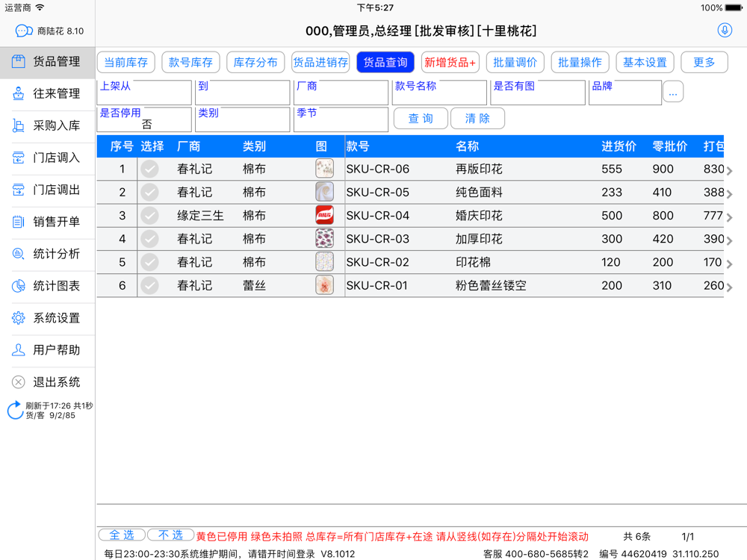The image size is (747, 560).
Task: Click the 零批价 column header
Action: point(669,146)
